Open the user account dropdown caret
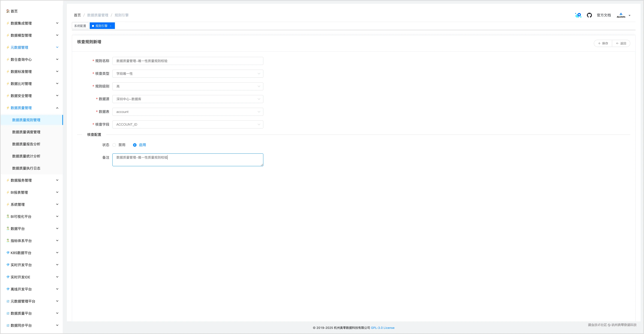 click(630, 15)
